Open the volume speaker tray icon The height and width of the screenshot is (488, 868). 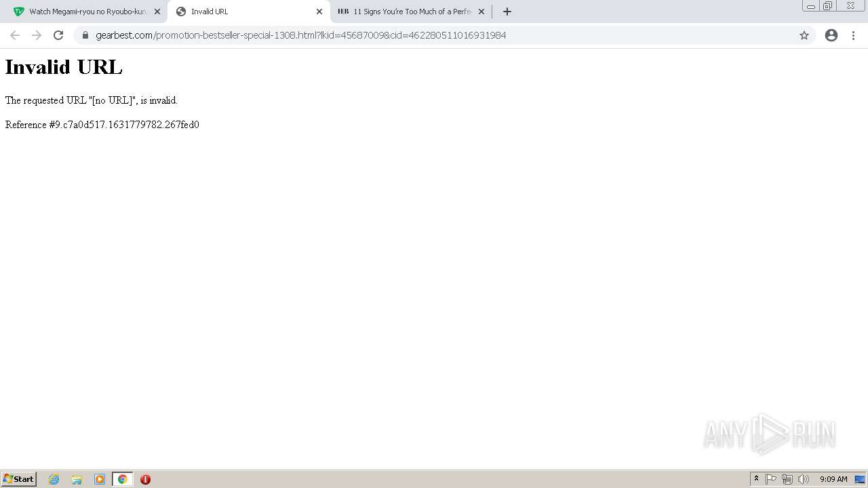pos(804,479)
